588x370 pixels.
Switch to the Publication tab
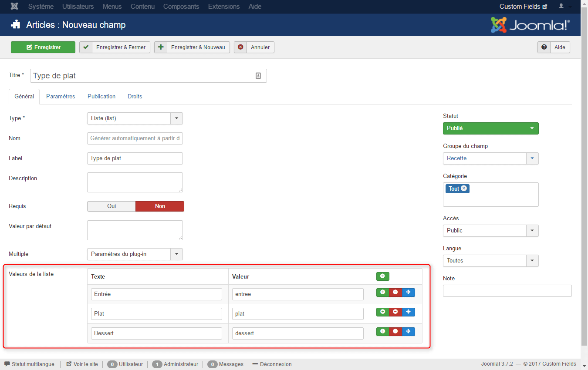click(101, 97)
